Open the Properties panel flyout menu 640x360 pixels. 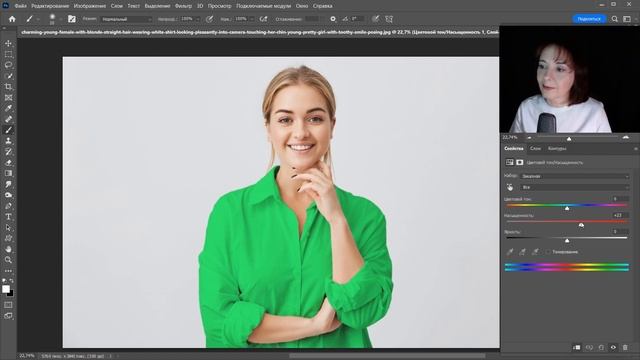(636, 149)
